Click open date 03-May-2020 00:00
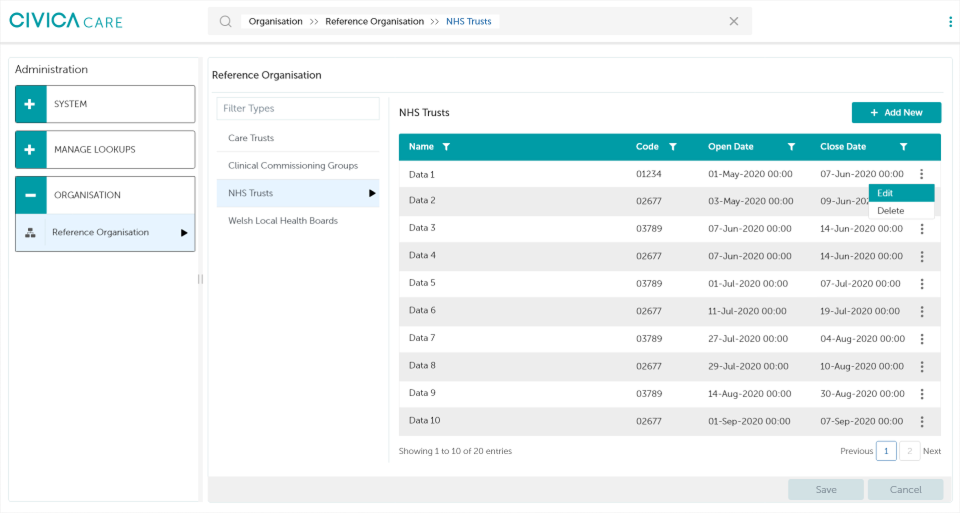 pyautogui.click(x=751, y=201)
